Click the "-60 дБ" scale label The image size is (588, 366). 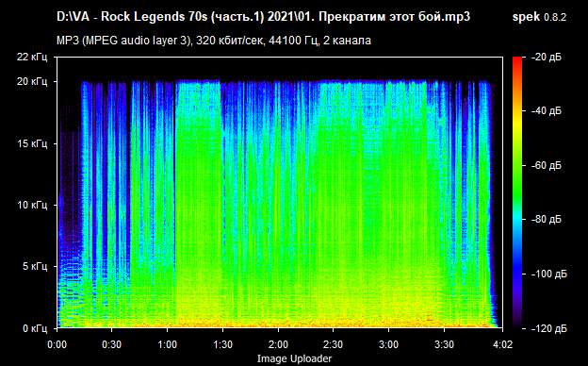pyautogui.click(x=546, y=165)
